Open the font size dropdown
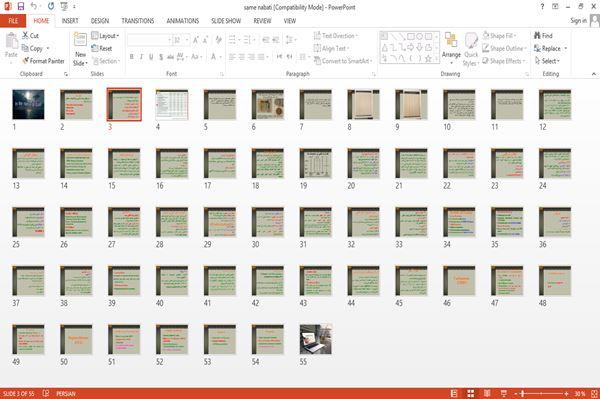Image resolution: width=600 pixels, height=399 pixels. pos(187,40)
